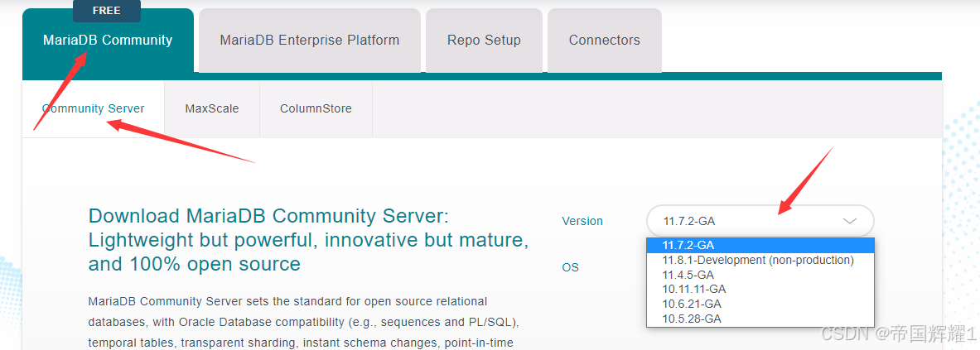Choose 10.5.28-GA from version list
Screen dimensions: 980x350
(x=760, y=319)
